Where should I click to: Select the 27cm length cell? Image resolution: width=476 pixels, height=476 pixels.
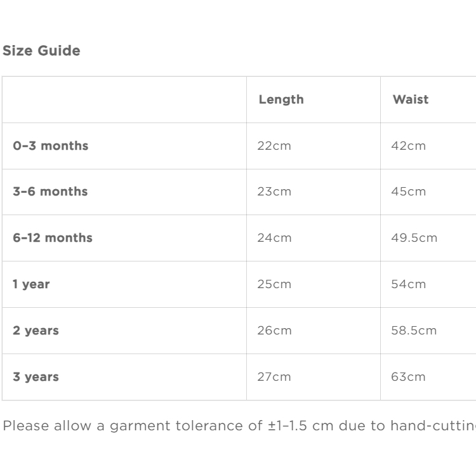(274, 377)
